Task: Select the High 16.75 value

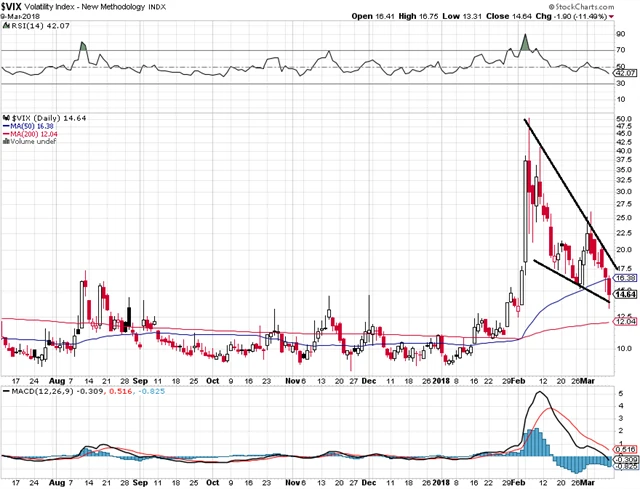Action: coord(418,16)
